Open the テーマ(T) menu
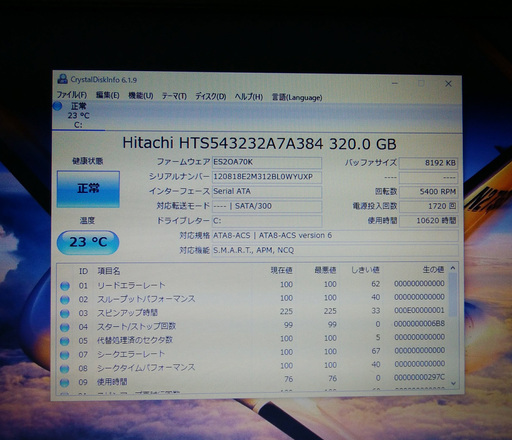This screenshot has width=512, height=440. pos(174,96)
